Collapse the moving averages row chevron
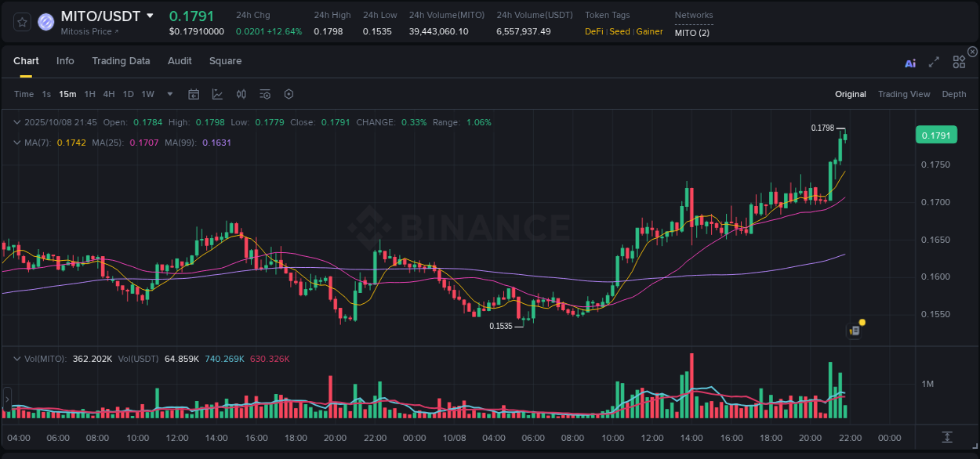This screenshot has height=459, width=980. pyautogui.click(x=17, y=143)
